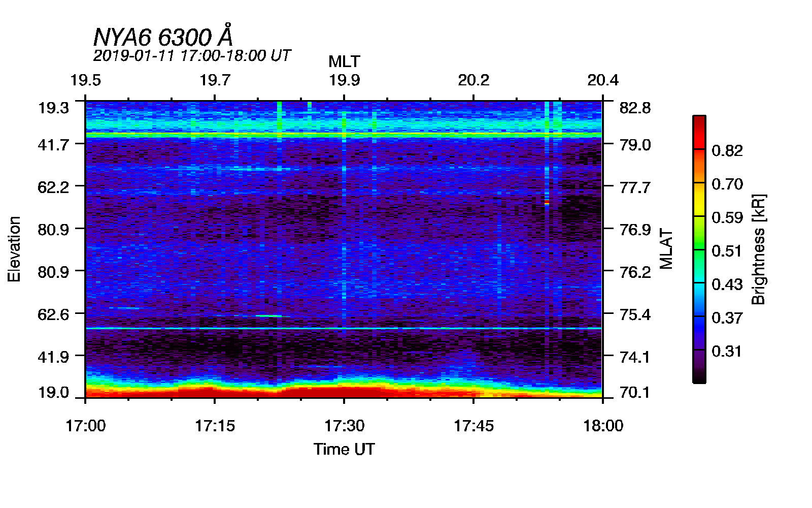This screenshot has height=508, width=812.
Task: Select colorbar value 0.43
Action: [727, 284]
